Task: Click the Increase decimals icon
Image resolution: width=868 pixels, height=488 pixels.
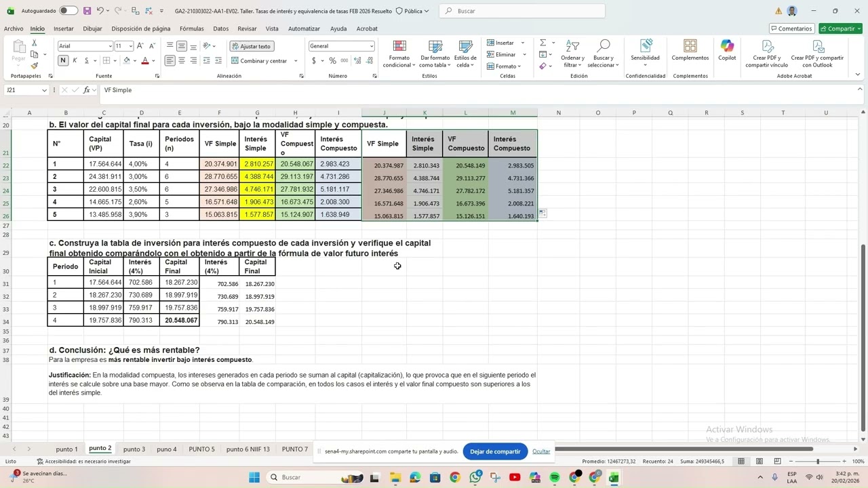Action: tap(357, 60)
